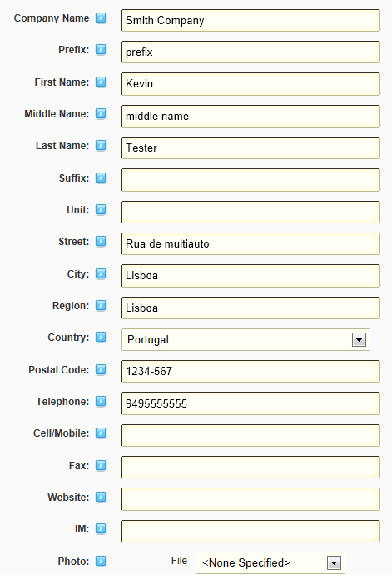Show help for Street field
The image size is (392, 575).
101,242
